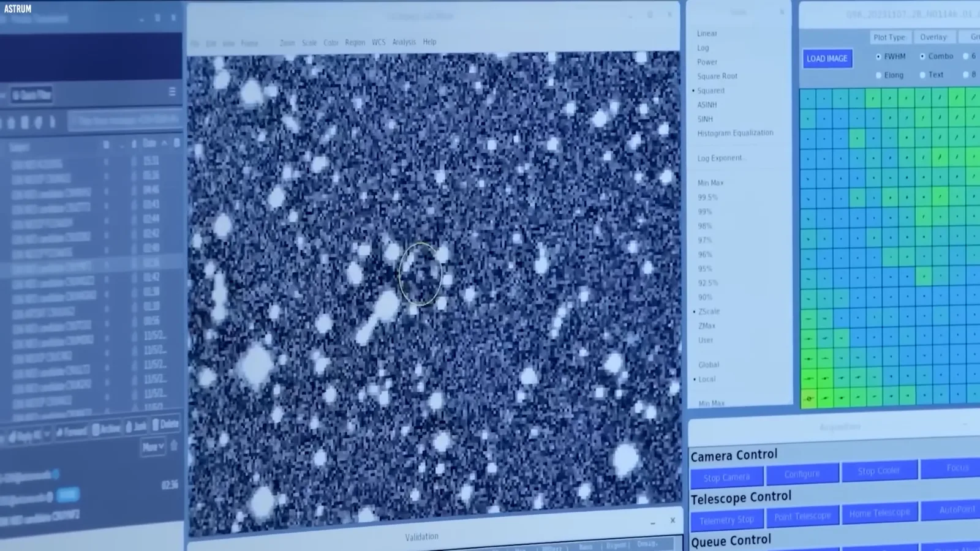Sort messages by the Date column header

click(x=149, y=143)
